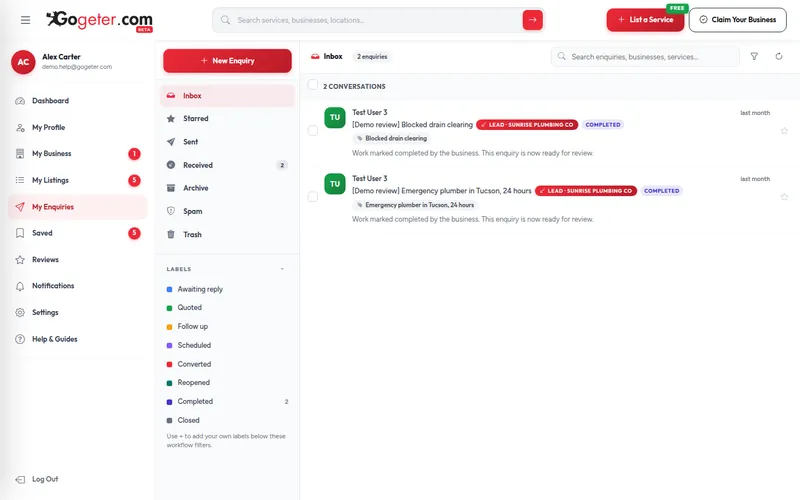Click the '2 enquiries' count pill
Screen dimensions: 800x500
tap(372, 57)
